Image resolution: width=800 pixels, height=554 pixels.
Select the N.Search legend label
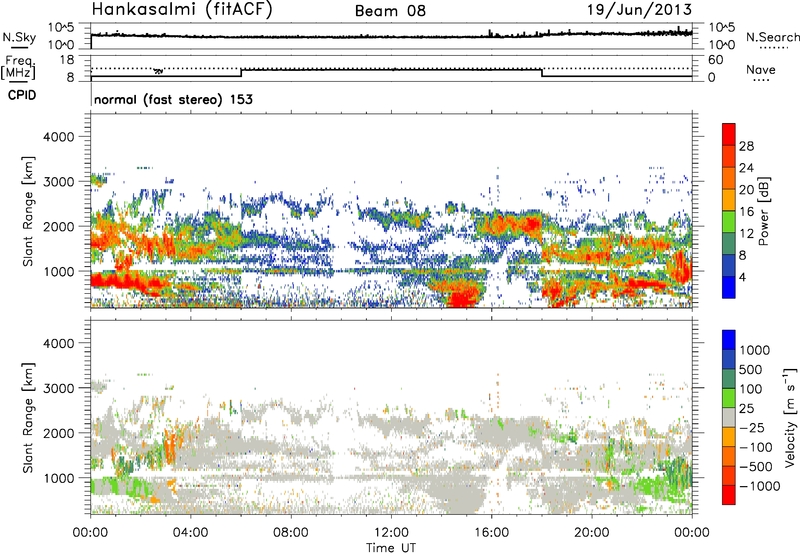(x=772, y=37)
